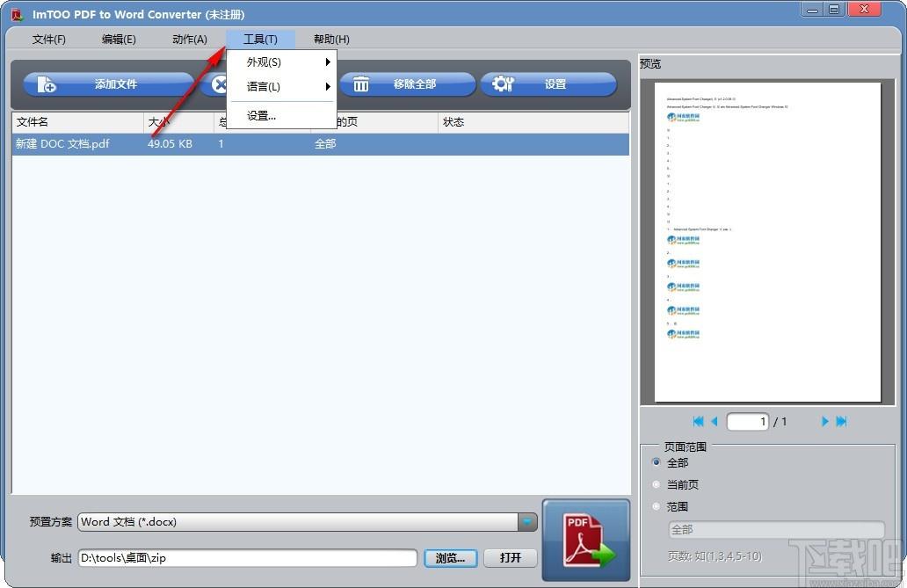This screenshot has height=588, width=907.
Task: Open Settings from the gear toolbar button
Action: point(548,84)
